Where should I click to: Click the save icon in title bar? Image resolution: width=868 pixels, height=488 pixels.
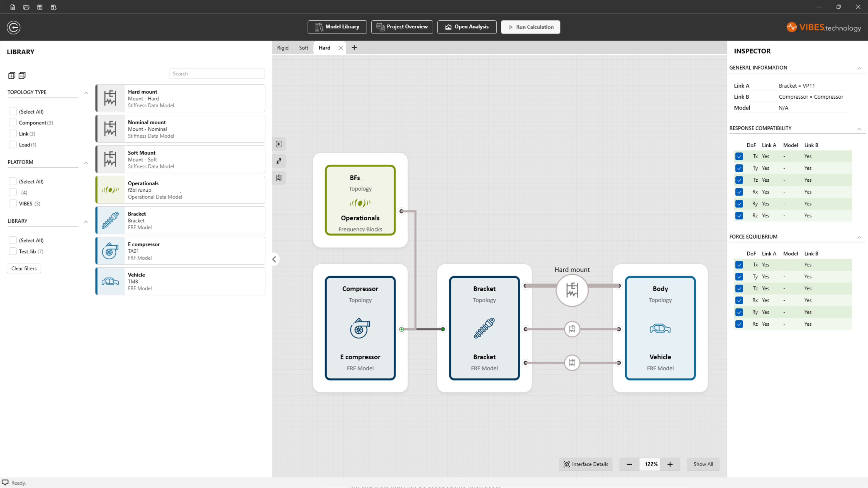tap(40, 7)
